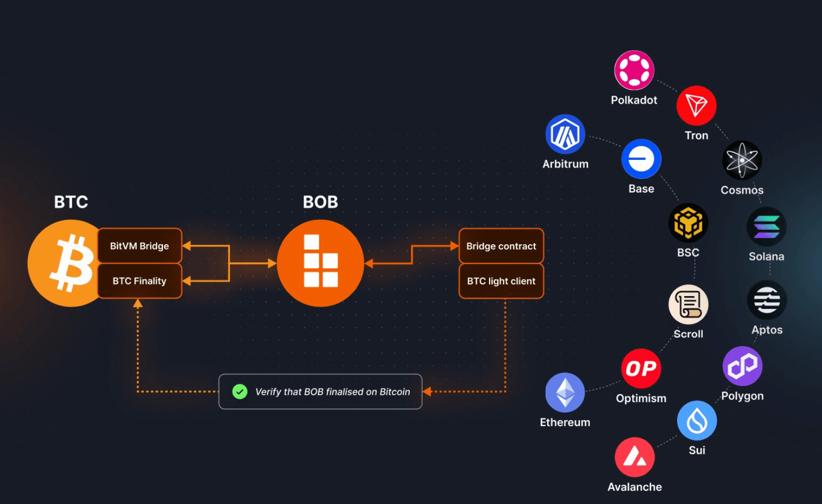Screen dimensions: 822x504
Task: Click the BSC label
Action: [688, 253]
